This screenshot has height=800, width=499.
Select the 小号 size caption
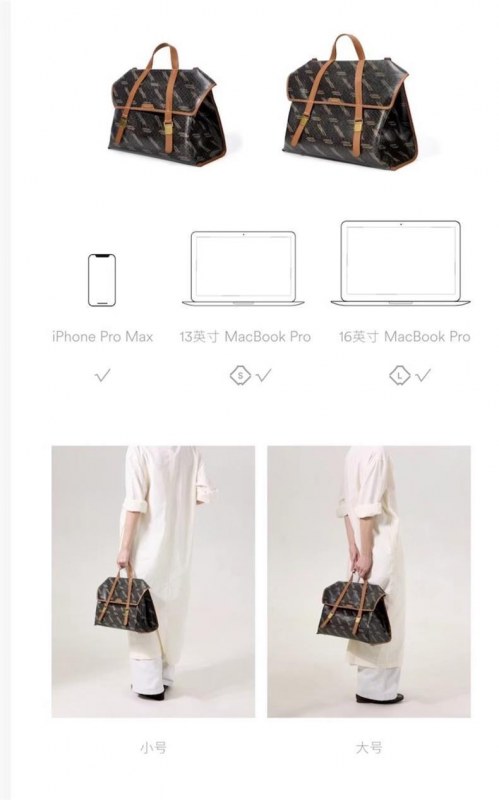153,748
